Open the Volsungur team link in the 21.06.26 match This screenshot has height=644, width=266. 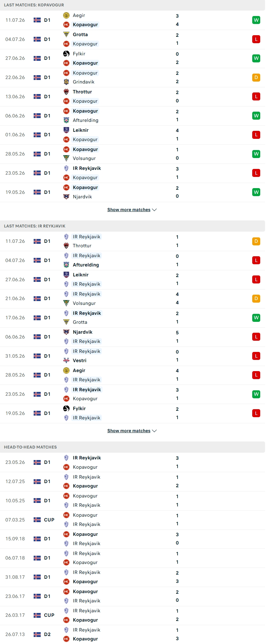(x=84, y=303)
